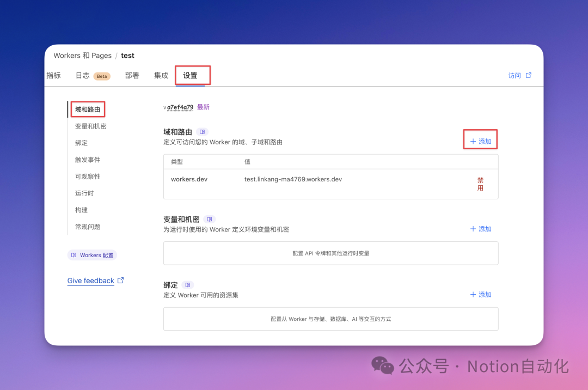Open 运行时 settings section
Screen dimensions: 588x390
(x=84, y=193)
